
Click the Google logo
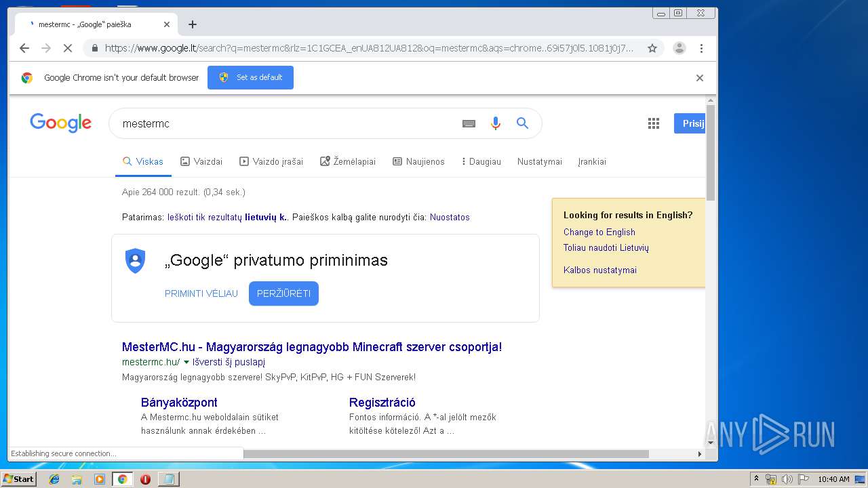(60, 123)
